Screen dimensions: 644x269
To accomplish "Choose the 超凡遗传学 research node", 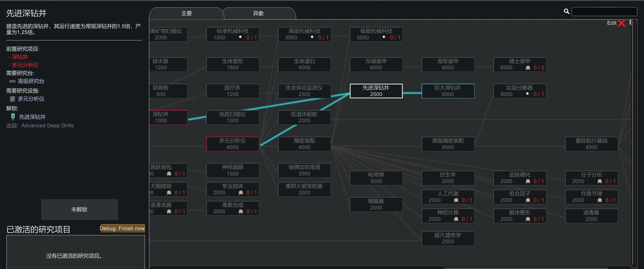I will coord(448,238).
